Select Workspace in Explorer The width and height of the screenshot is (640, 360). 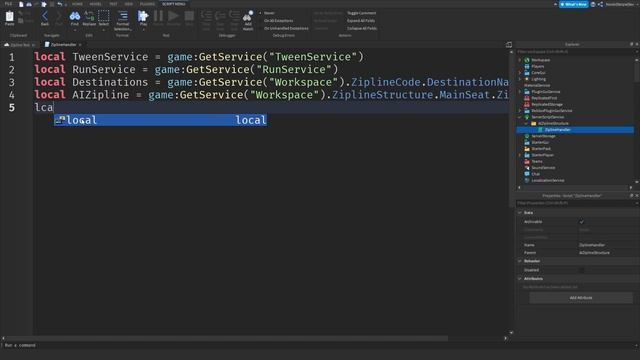click(x=540, y=60)
